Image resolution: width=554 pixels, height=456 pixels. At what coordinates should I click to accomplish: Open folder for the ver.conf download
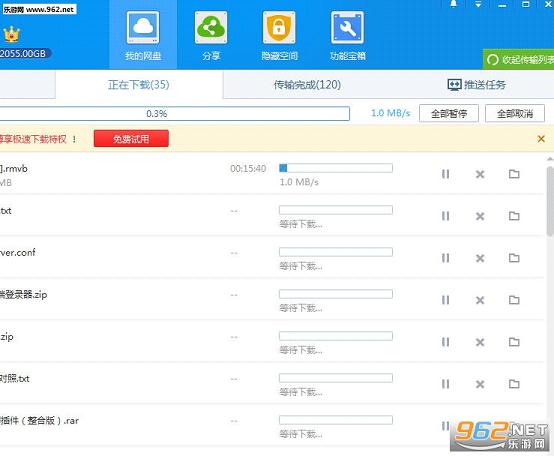click(514, 258)
